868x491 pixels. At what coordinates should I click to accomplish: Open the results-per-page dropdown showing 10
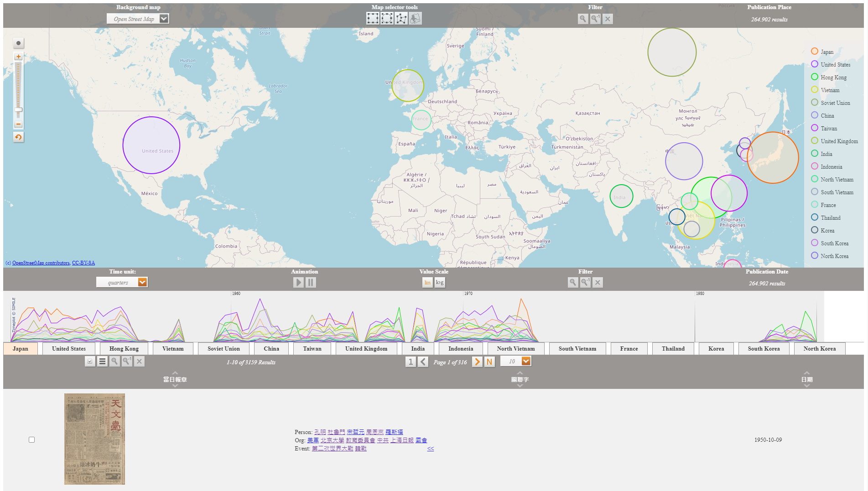pyautogui.click(x=525, y=361)
